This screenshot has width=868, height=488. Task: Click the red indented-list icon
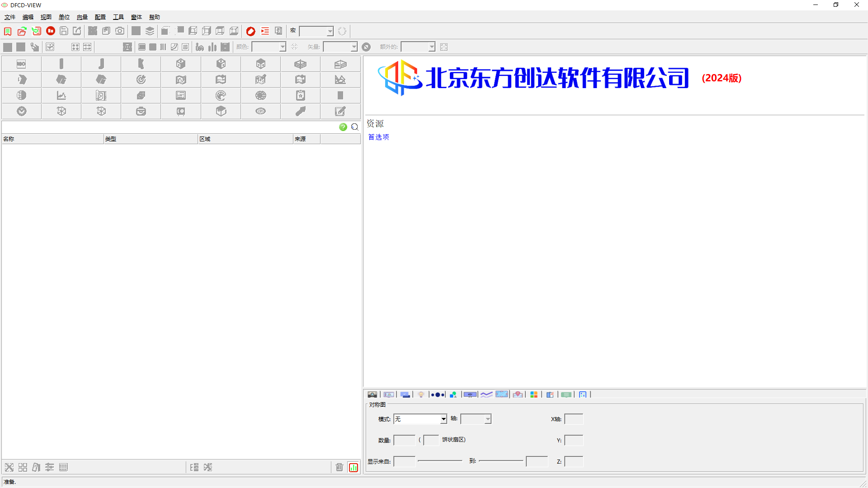(x=265, y=31)
